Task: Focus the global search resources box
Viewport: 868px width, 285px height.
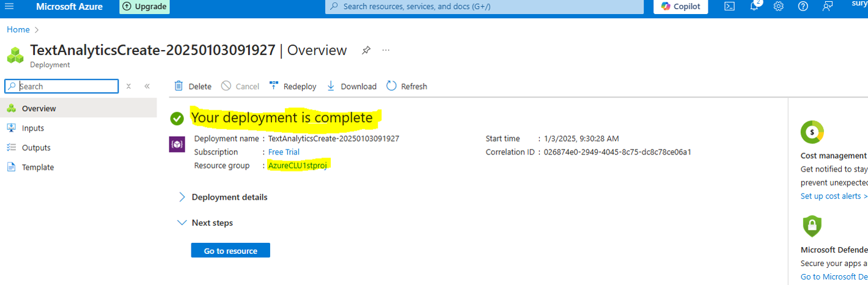Action: tap(484, 7)
